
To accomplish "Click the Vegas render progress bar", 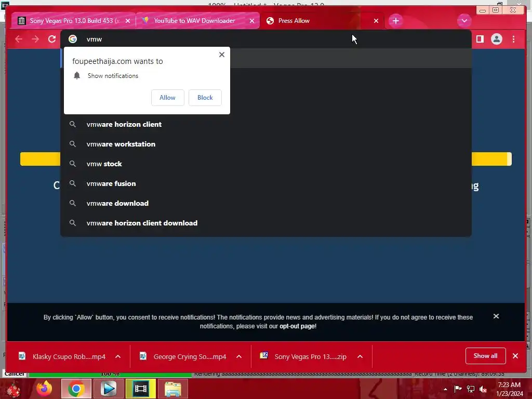I will click(x=110, y=375).
